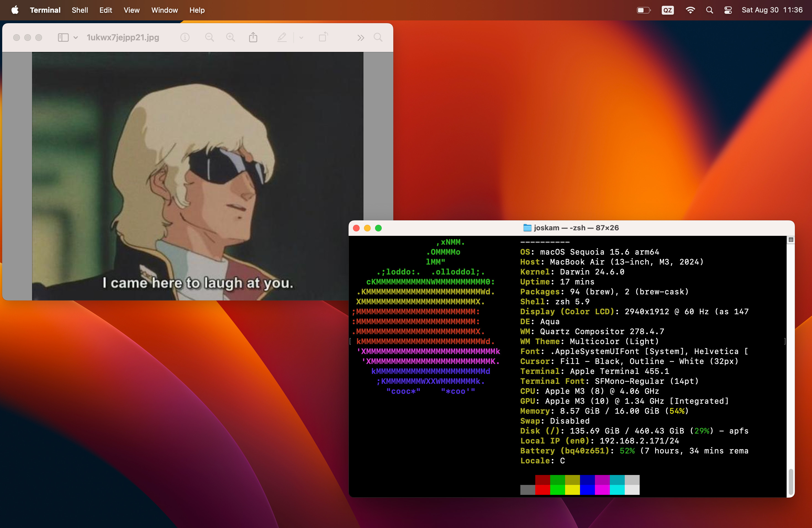
Task: Open the Wi-Fi menu
Action: [x=690, y=10]
